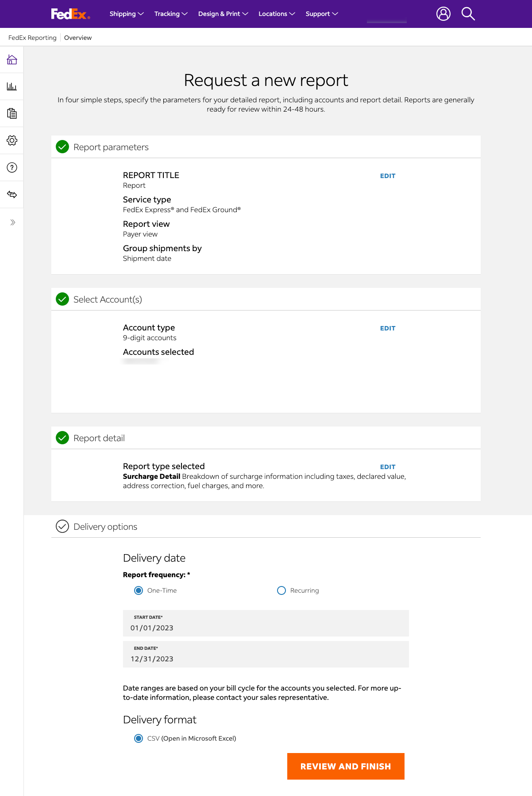Screen dimensions: 532x796
Task: Click the Report parameters section header
Action: pyautogui.click(x=266, y=147)
